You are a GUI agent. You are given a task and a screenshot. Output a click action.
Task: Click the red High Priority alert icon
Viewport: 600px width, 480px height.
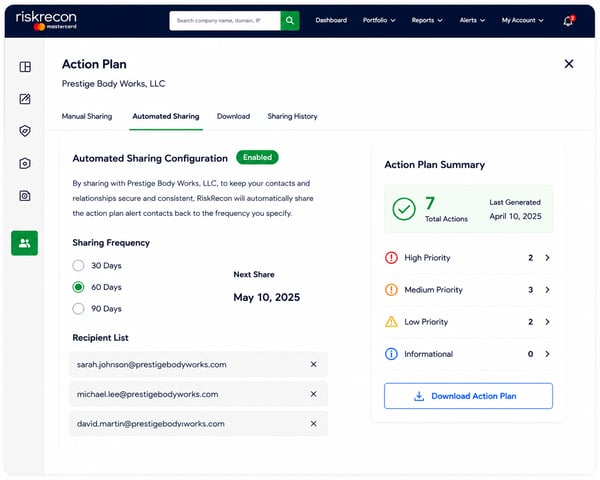[x=391, y=258]
